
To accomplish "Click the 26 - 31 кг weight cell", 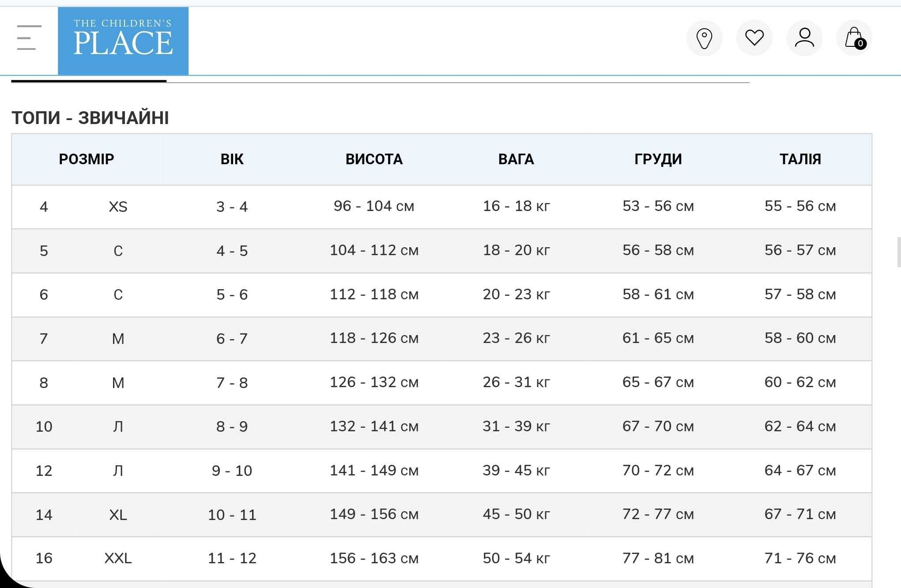I will coord(516,382).
